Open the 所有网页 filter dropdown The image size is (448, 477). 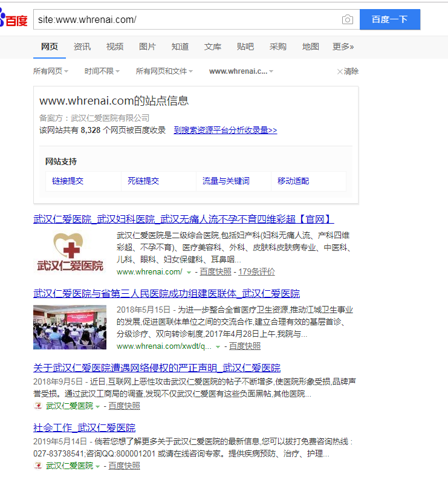[x=51, y=71]
